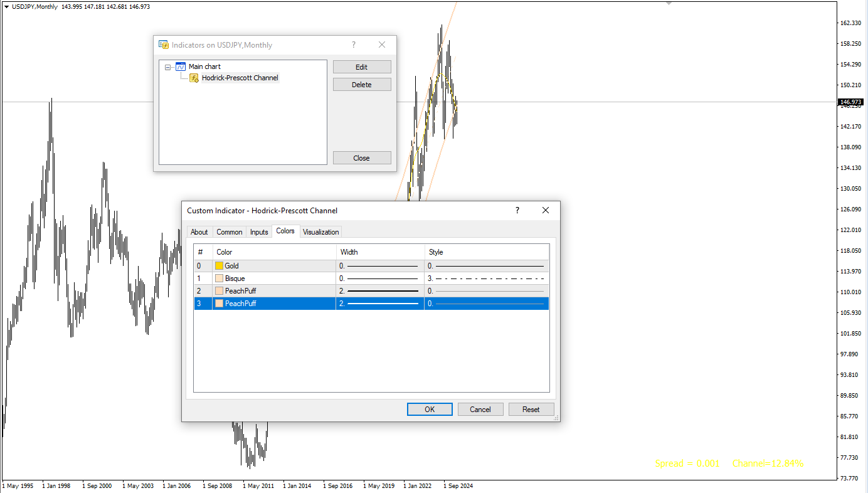The height and width of the screenshot is (493, 868).
Task: Open width dropdown for Gold row
Action: tap(380, 266)
